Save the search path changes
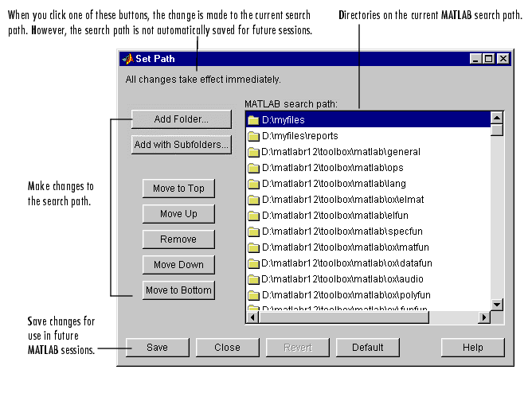This screenshot has width=532, height=393. pos(158,348)
